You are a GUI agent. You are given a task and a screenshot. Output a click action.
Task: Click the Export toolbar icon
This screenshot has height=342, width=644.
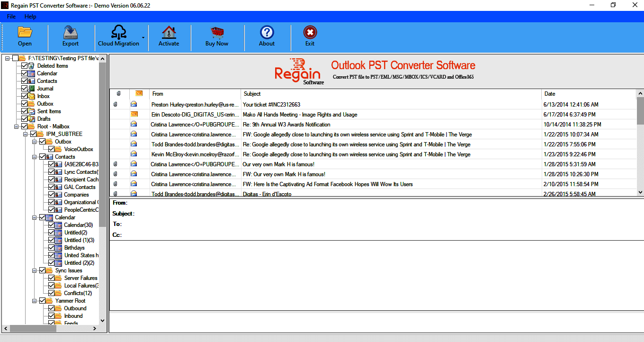pyautogui.click(x=71, y=32)
